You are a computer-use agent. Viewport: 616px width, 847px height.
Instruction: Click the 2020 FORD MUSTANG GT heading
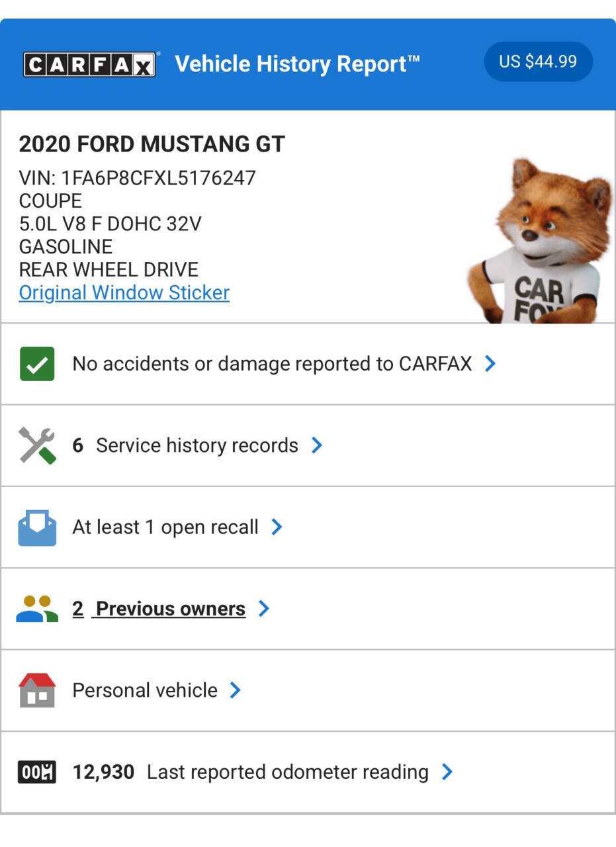coord(151,143)
